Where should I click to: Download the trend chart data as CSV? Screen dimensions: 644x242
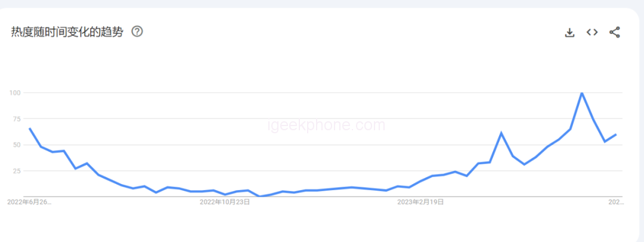569,32
